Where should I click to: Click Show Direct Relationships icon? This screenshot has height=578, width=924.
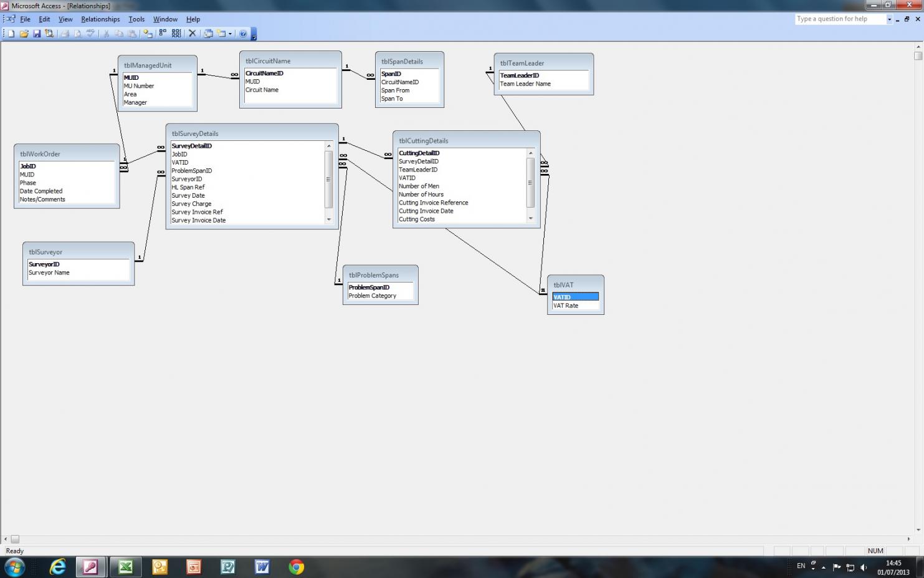pyautogui.click(x=163, y=34)
